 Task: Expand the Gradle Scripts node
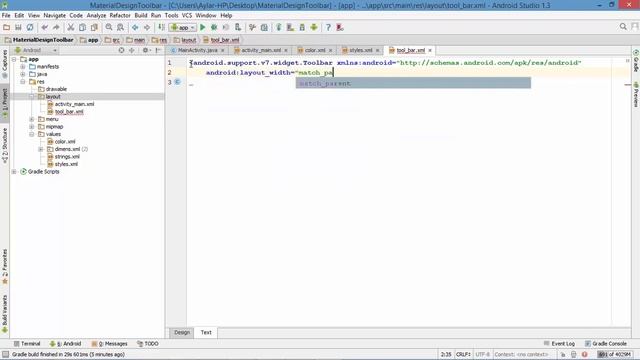[x=14, y=171]
